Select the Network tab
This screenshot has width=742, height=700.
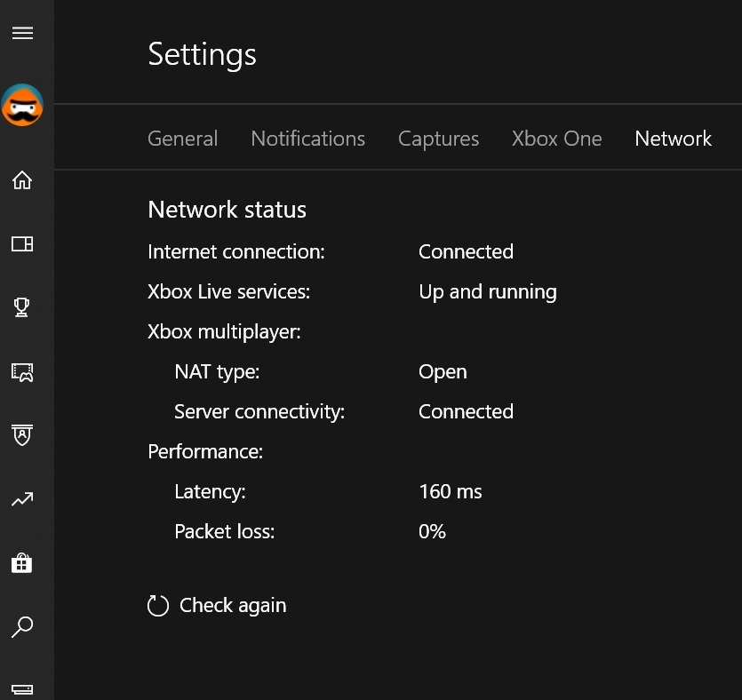[x=673, y=139]
